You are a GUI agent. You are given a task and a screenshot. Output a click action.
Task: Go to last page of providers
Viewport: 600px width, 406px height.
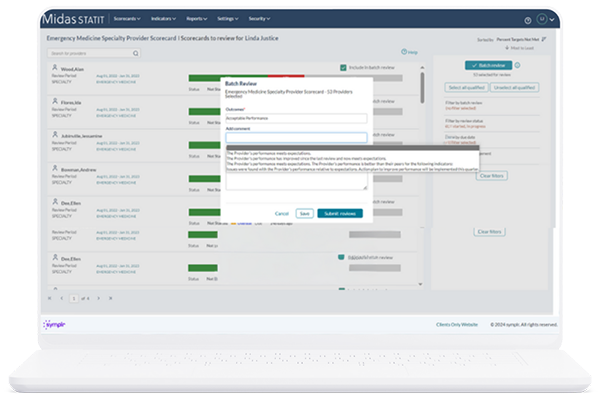coord(111,298)
